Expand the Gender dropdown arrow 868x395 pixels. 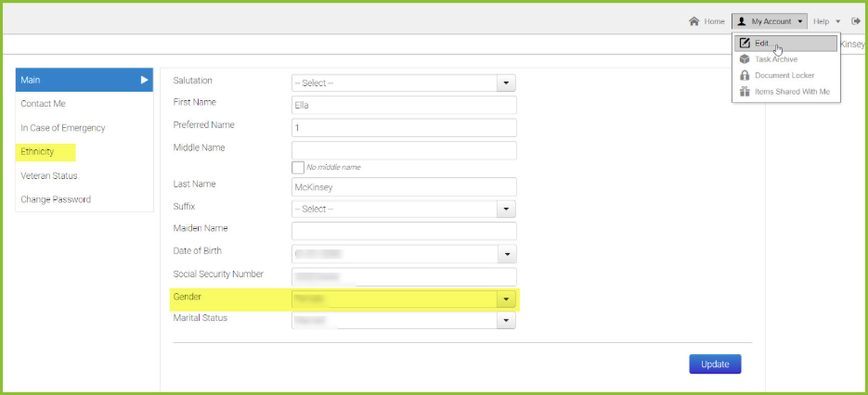click(x=506, y=299)
